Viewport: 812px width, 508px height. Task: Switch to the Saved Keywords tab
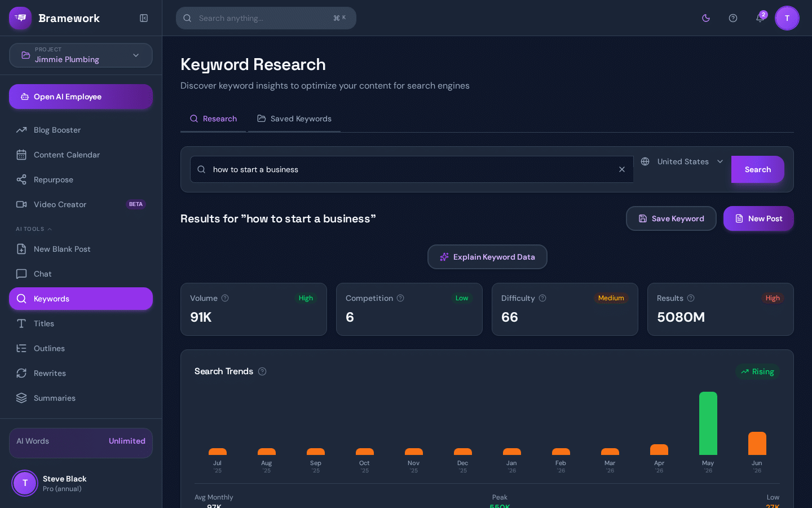[x=294, y=119]
